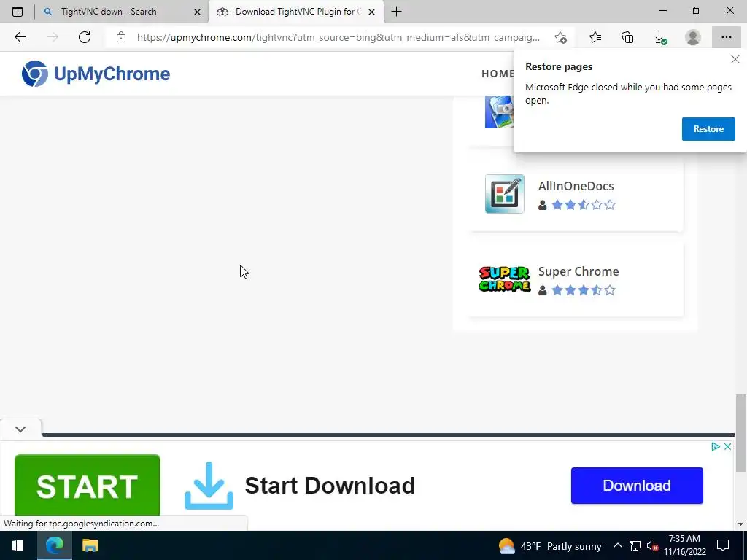
Task: Click the blue download arrow ad icon
Action: tap(209, 485)
